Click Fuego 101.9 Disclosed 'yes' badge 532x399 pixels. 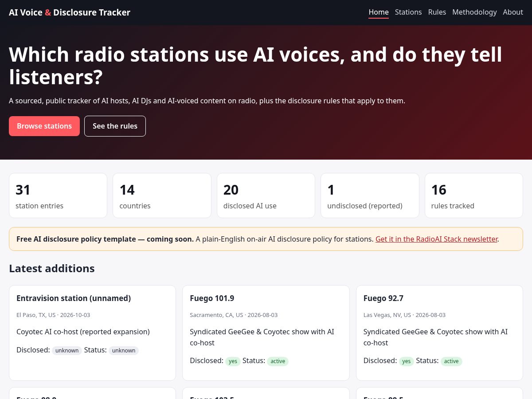233,361
